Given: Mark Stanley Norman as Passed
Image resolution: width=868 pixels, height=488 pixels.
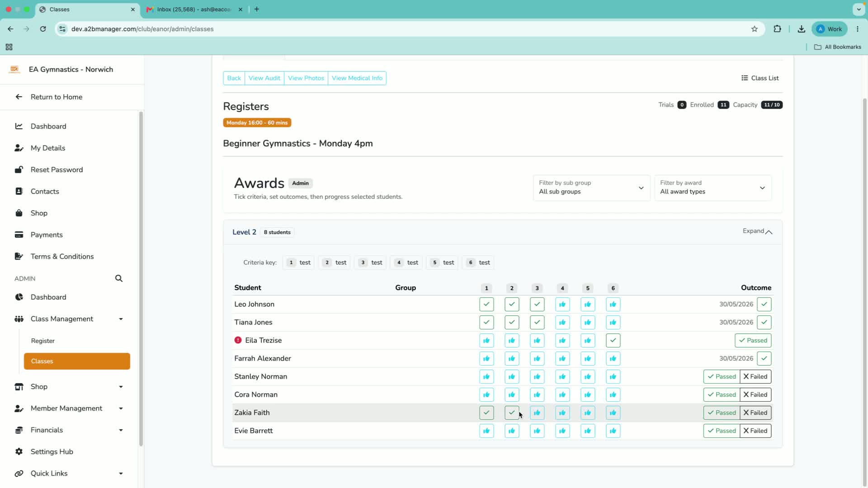Looking at the screenshot, I should click(722, 376).
